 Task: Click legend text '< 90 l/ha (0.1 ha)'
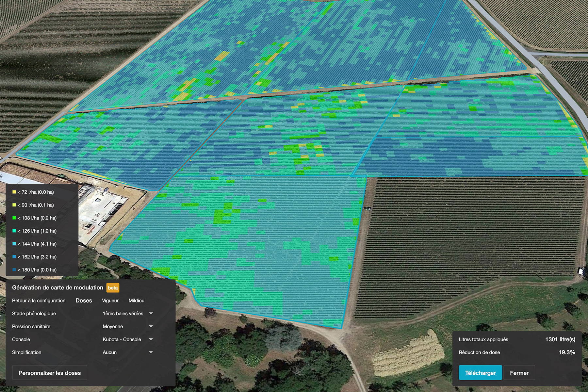coord(36,205)
